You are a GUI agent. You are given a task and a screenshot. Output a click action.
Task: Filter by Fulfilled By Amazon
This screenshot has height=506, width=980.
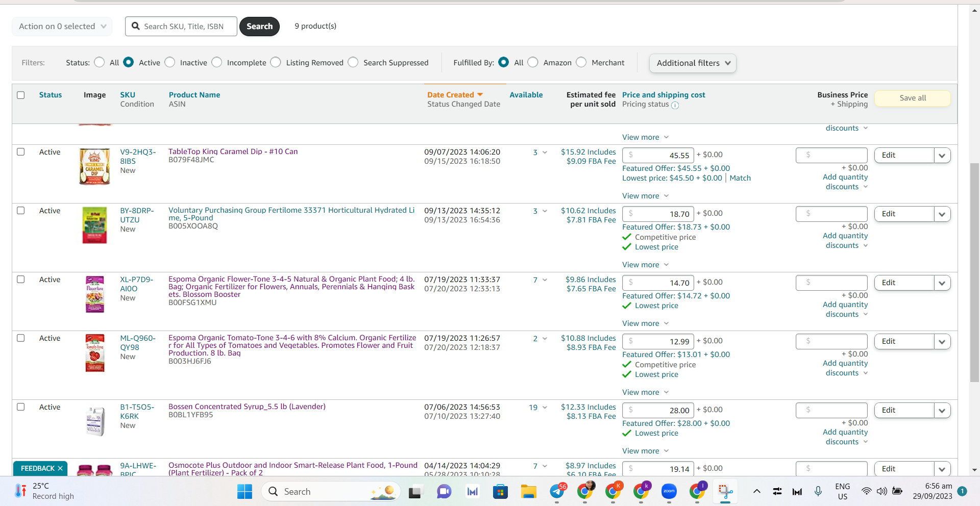click(x=533, y=62)
